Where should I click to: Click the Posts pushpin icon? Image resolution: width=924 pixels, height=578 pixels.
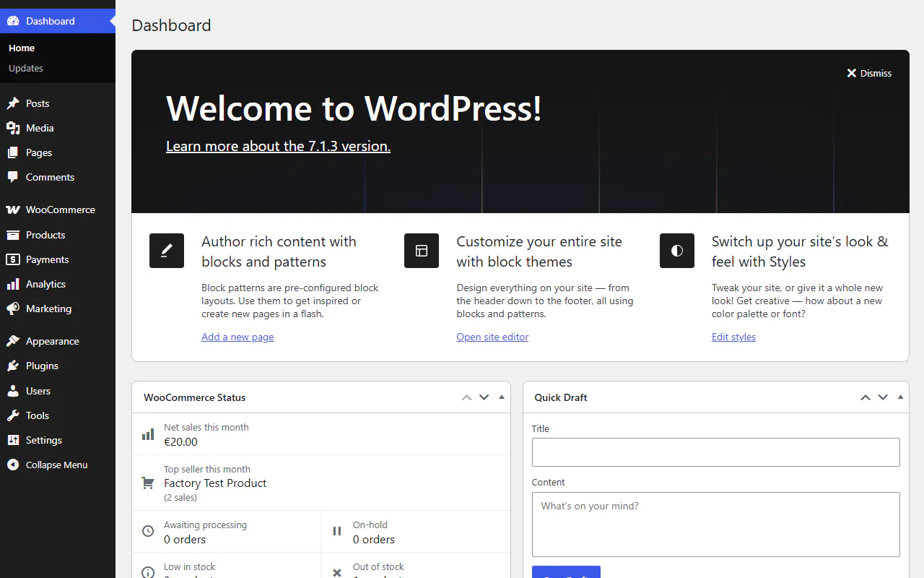click(x=13, y=103)
